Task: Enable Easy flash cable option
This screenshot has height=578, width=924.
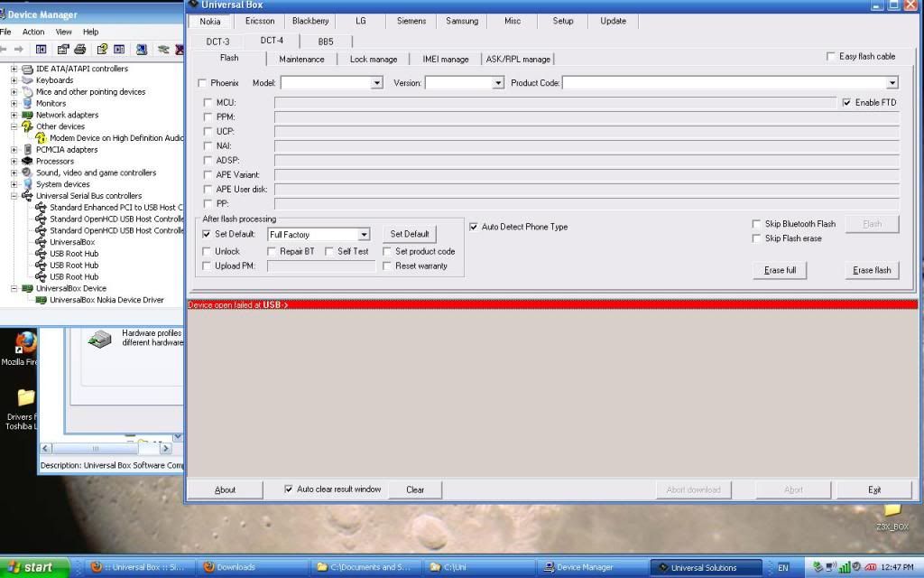Action: click(831, 57)
